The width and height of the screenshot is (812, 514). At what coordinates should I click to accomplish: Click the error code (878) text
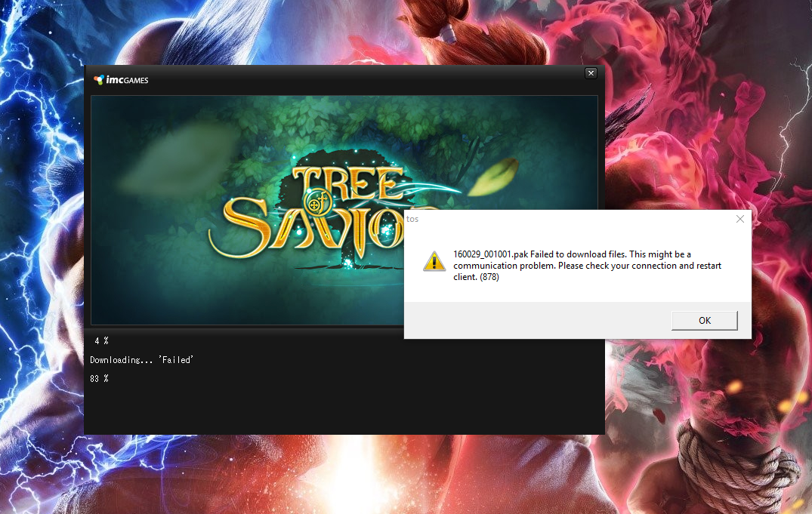[489, 277]
